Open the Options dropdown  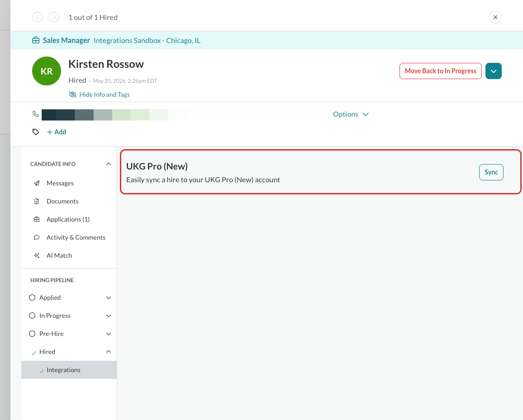[351, 114]
